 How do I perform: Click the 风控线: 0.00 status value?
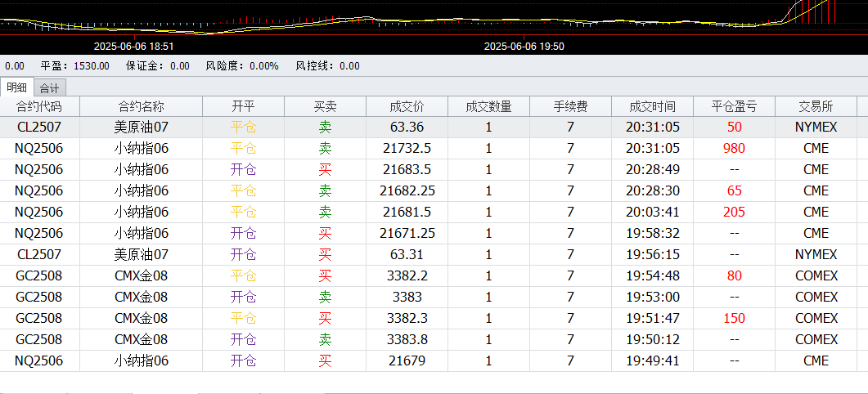(x=327, y=66)
